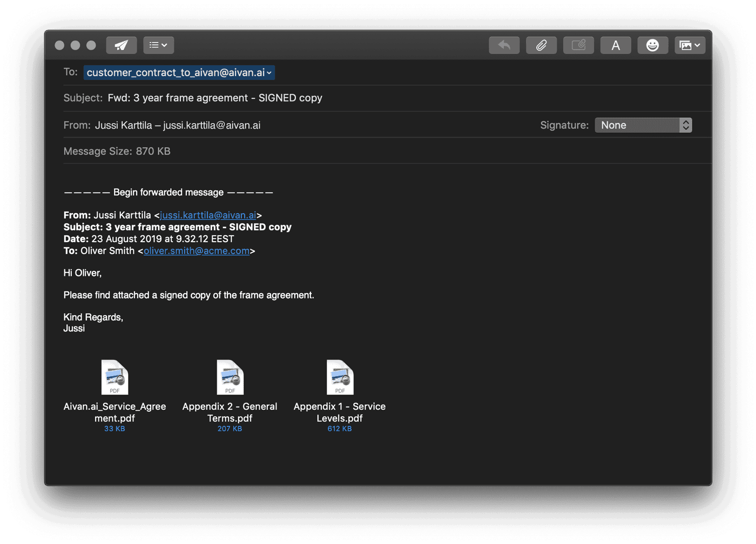Select Appendix 2 - General Terms.pdf attachment icon

point(230,377)
